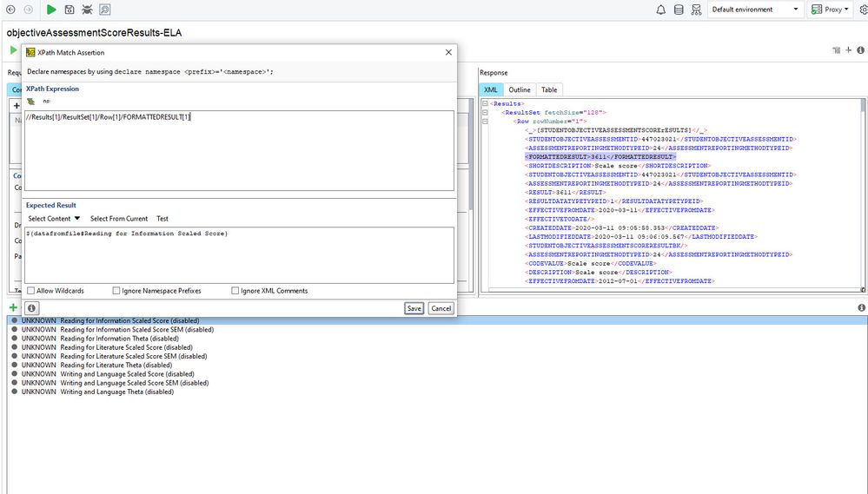868x494 pixels.
Task: Click the FORMATTEDRESULT line in the response
Action: pyautogui.click(x=600, y=156)
